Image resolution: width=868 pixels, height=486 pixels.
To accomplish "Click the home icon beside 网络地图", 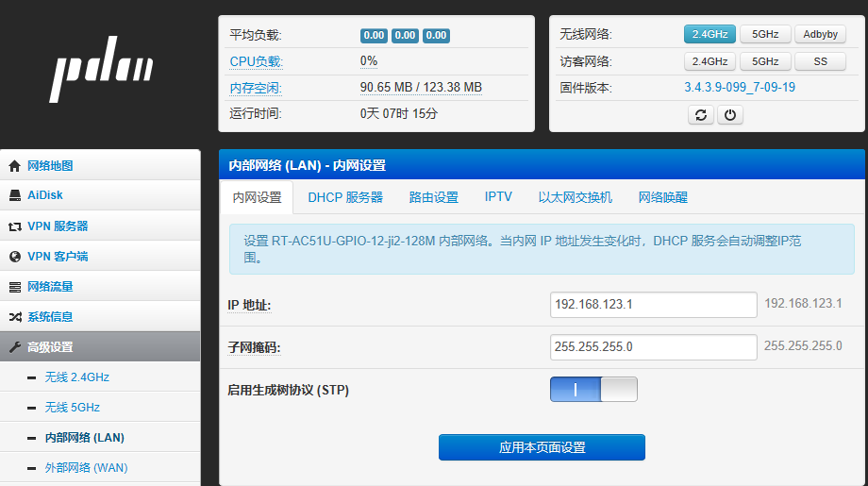I will [15, 165].
